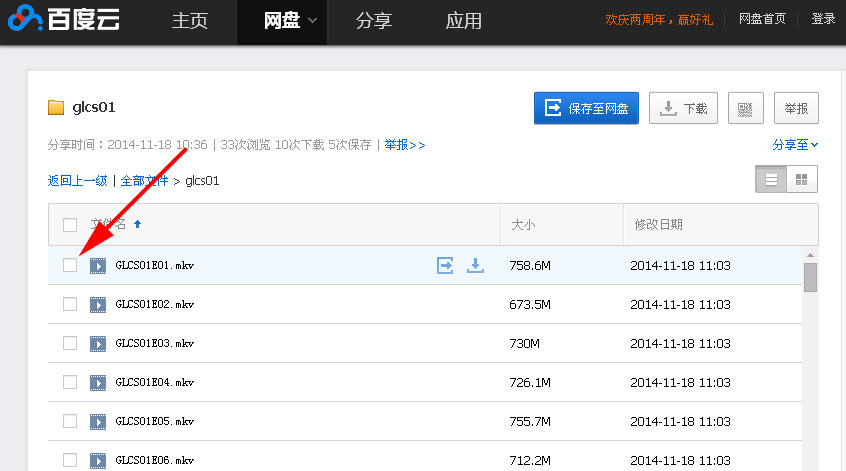
Task: Click the 下载 download button
Action: tap(683, 108)
